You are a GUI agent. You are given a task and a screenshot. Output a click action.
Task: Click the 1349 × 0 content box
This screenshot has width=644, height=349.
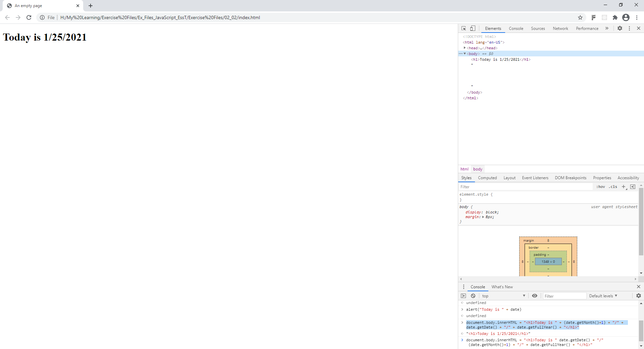click(548, 262)
